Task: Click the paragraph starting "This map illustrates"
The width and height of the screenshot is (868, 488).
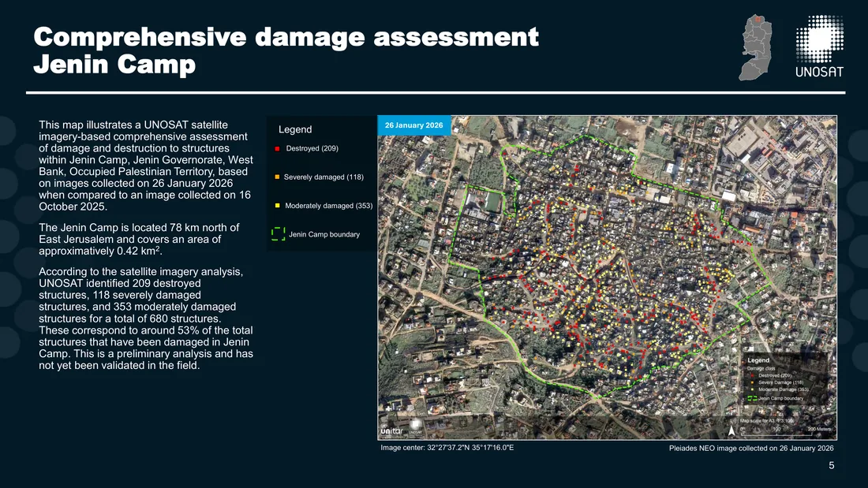Action: [146, 166]
